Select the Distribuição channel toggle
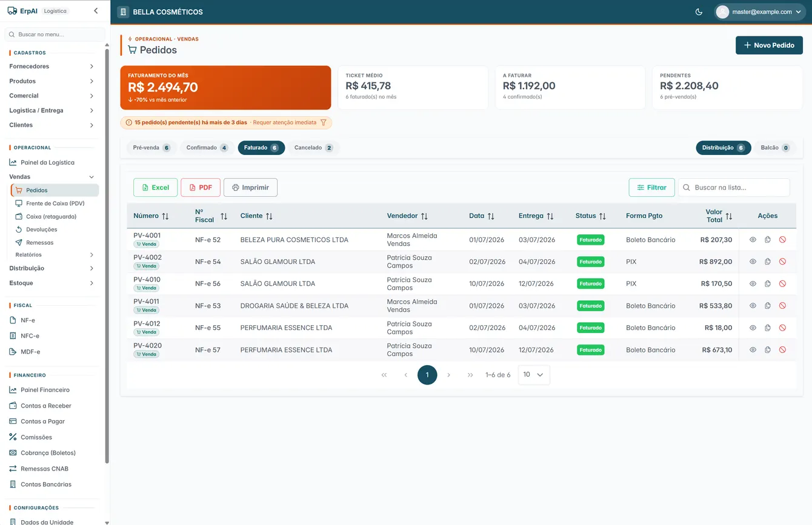This screenshot has width=812, height=525. pos(723,148)
